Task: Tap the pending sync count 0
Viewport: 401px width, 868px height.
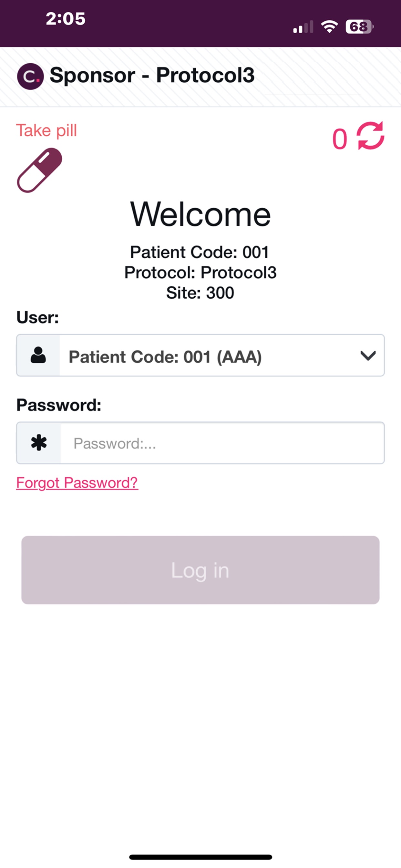Action: pyautogui.click(x=340, y=139)
